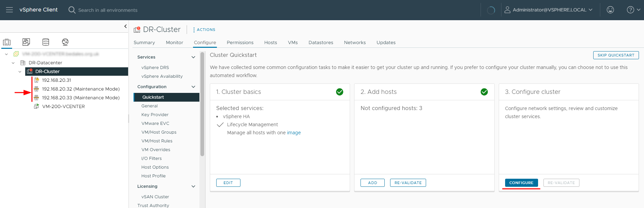Click the feedback smiley icon
This screenshot has height=208, width=644.
[610, 10]
